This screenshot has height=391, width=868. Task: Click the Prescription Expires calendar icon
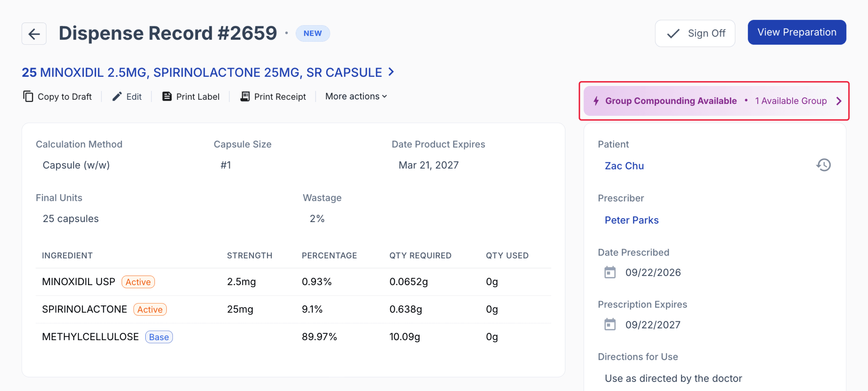point(610,324)
